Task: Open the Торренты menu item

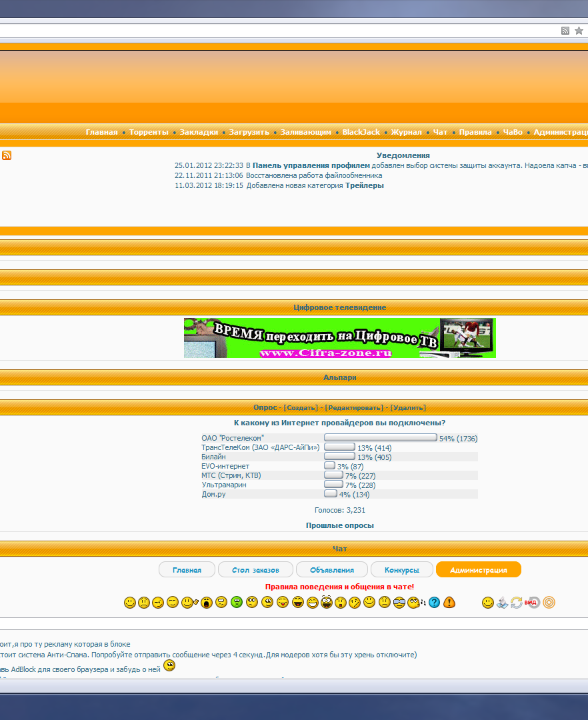Action: 149,132
